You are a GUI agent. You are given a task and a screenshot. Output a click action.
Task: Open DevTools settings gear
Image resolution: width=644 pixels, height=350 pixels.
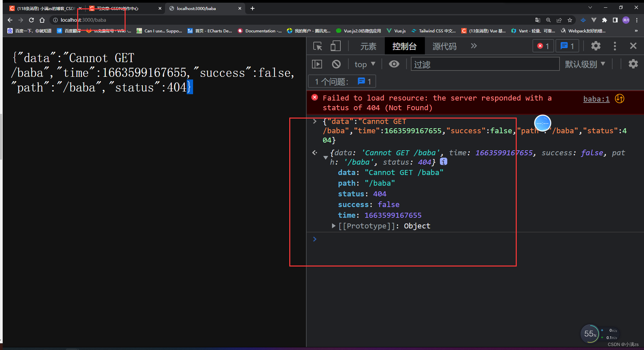(596, 46)
